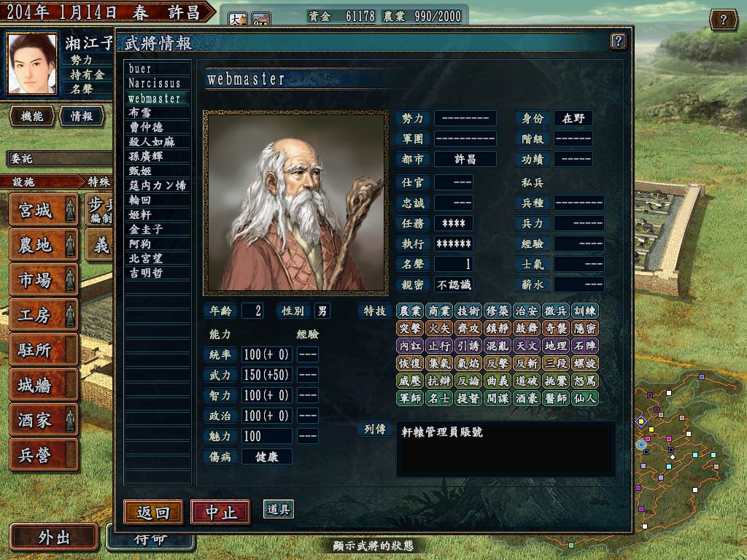The height and width of the screenshot is (560, 747).
Task: Click the 混亂 skill icon
Action: pos(498,346)
